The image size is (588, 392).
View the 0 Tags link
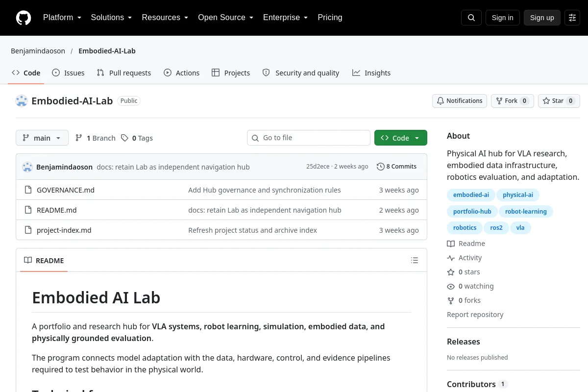pos(137,138)
